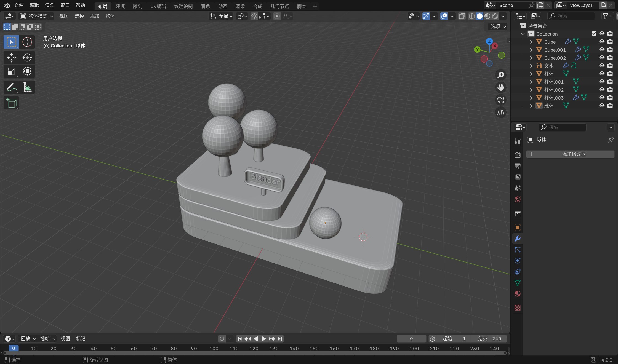This screenshot has height=364, width=618.
Task: Toggle camera view icon in viewport
Action: pyautogui.click(x=500, y=100)
